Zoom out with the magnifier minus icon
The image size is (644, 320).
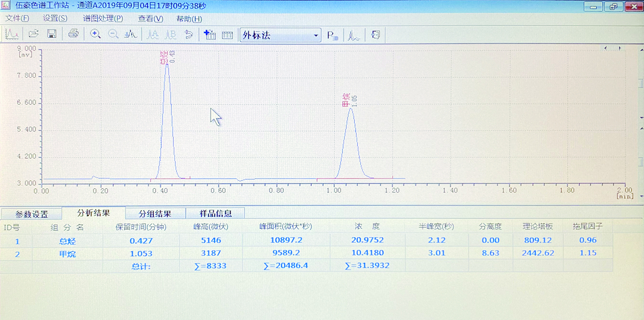113,35
